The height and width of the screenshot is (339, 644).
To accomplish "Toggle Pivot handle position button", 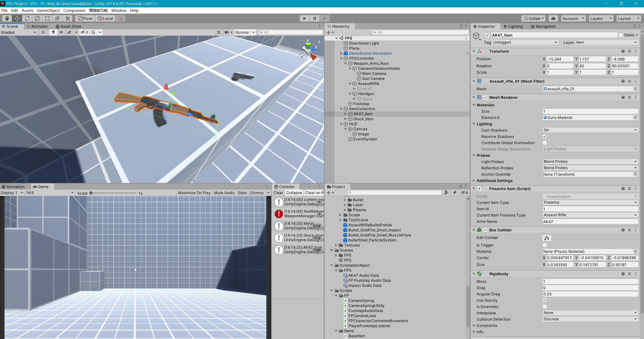I will [x=85, y=18].
